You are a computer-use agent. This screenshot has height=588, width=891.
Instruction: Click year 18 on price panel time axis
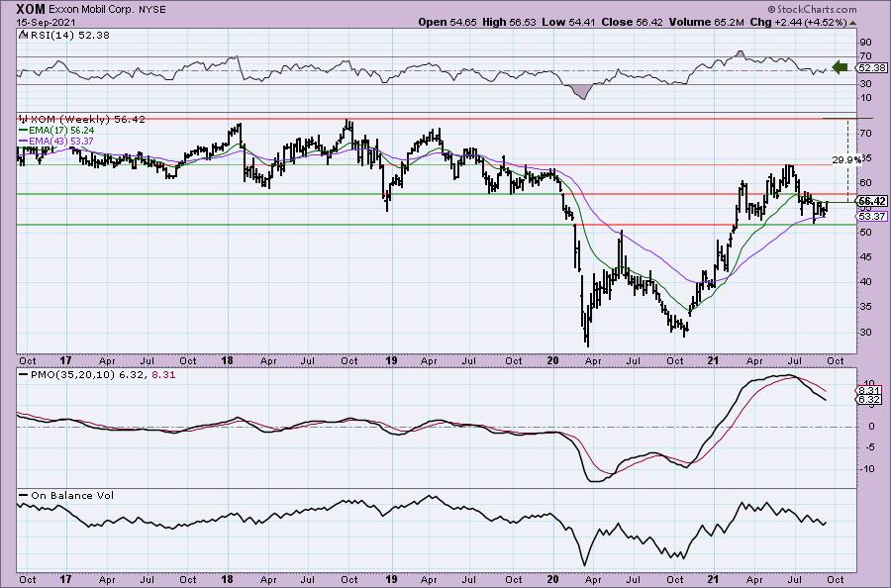tap(228, 360)
